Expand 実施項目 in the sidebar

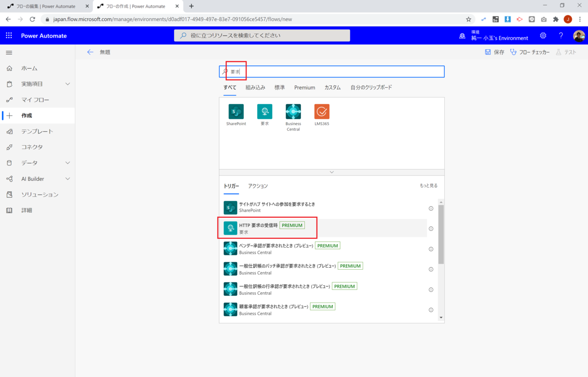[68, 84]
